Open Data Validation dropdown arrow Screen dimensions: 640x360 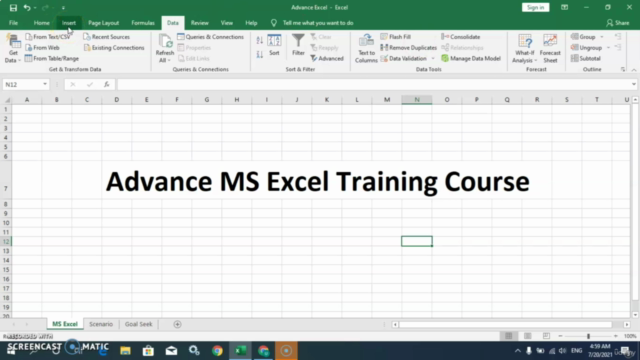tap(433, 59)
